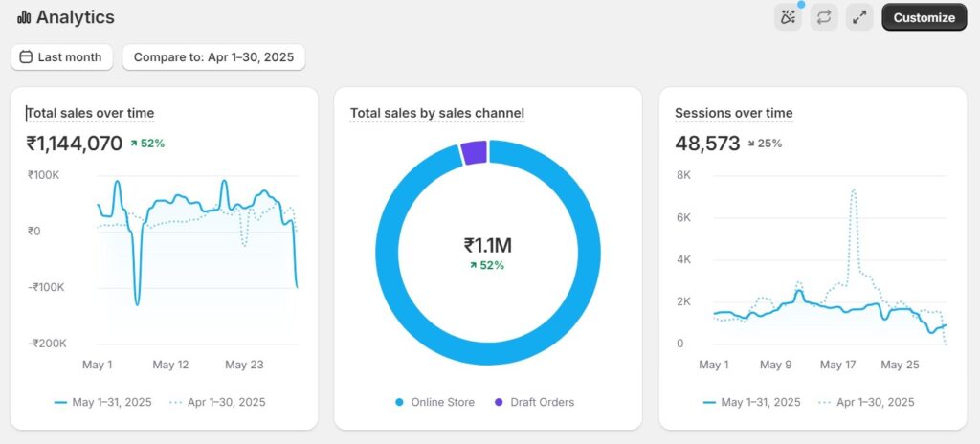Open the Last month date range dropdown
Image resolution: width=980 pixels, height=444 pixels.
(61, 57)
